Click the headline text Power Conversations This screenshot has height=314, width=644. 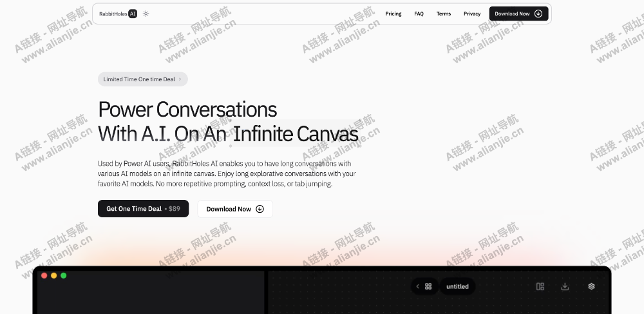click(x=187, y=110)
